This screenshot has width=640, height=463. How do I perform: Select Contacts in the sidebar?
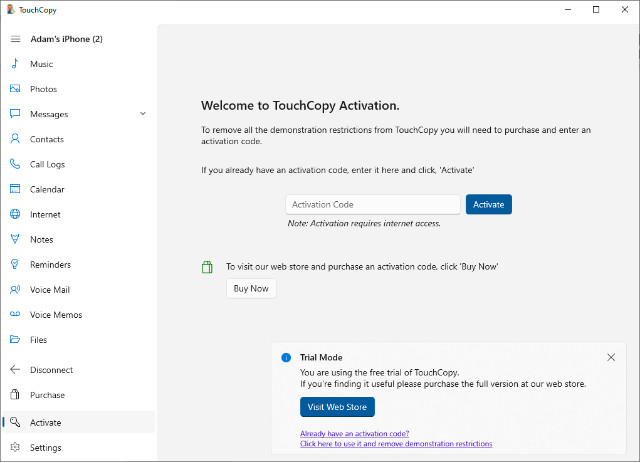[79, 139]
